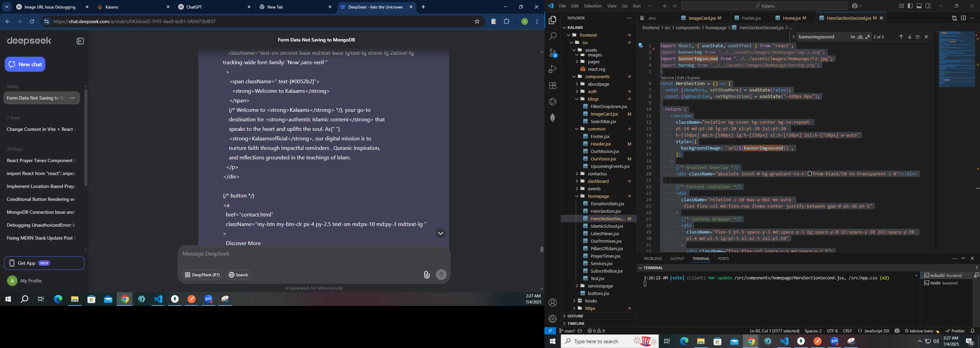Attach a file in DeepSeek
The image size is (980, 348).
click(x=426, y=275)
